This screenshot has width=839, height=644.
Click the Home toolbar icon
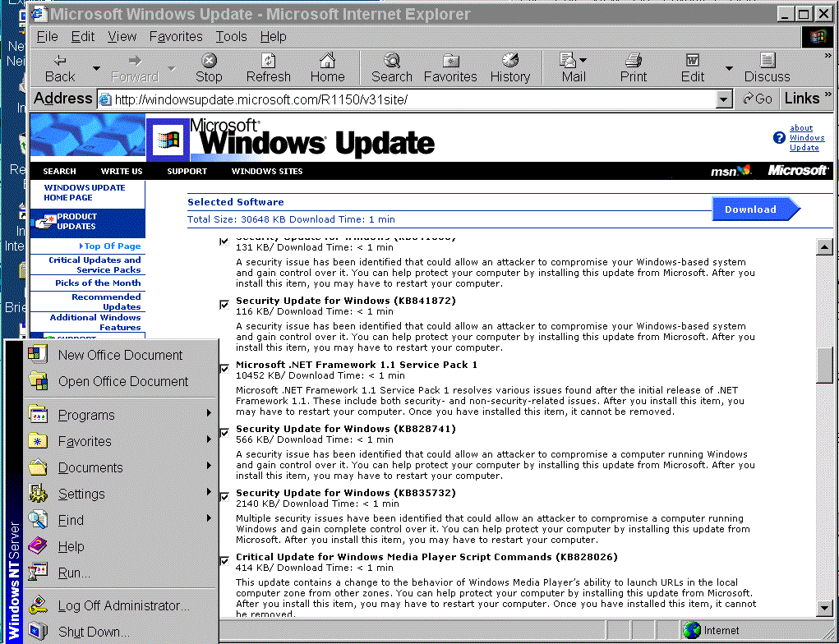pos(327,61)
